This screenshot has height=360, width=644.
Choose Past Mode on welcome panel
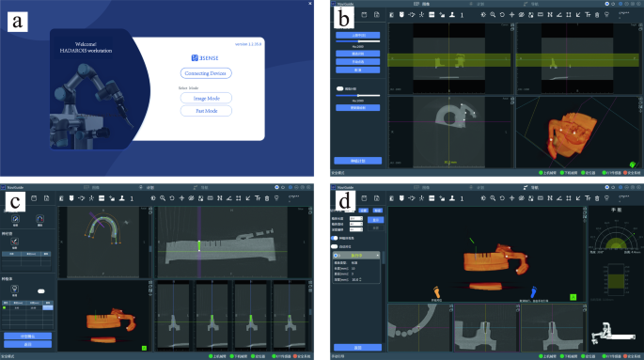[x=206, y=111]
